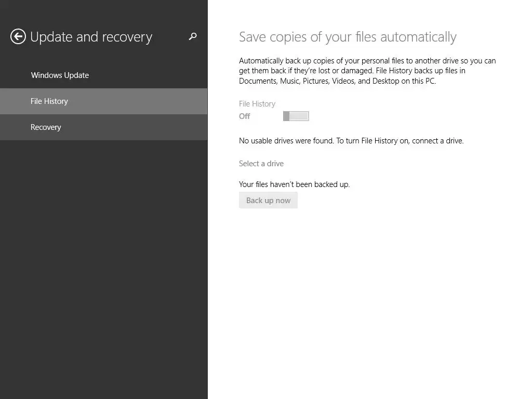Click the line starting with Automatically back up copies
The width and height of the screenshot is (532, 399).
pyautogui.click(x=367, y=61)
